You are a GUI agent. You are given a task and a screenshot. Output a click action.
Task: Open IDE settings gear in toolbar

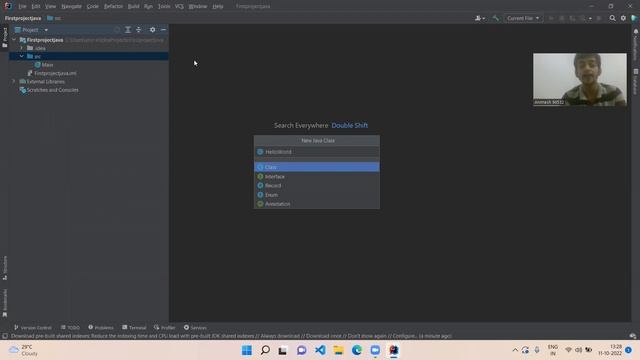pos(623,18)
